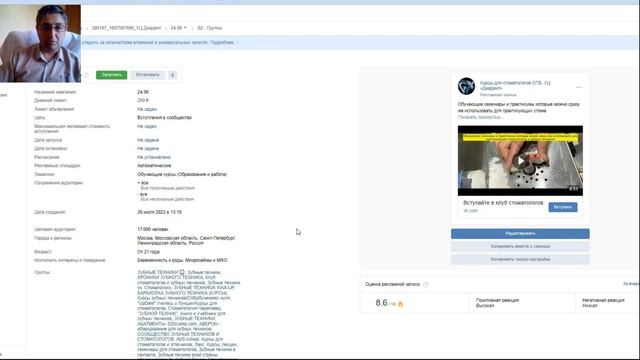Click the Вступить button in the ad
Image resolution: width=640 pixels, height=360 pixels.
point(563,207)
